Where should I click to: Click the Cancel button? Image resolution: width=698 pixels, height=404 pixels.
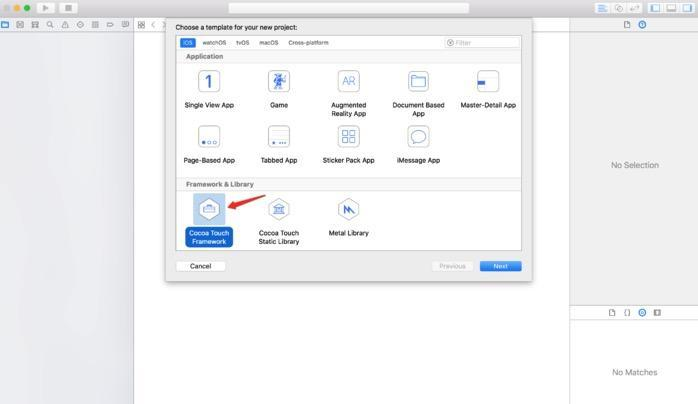(200, 266)
